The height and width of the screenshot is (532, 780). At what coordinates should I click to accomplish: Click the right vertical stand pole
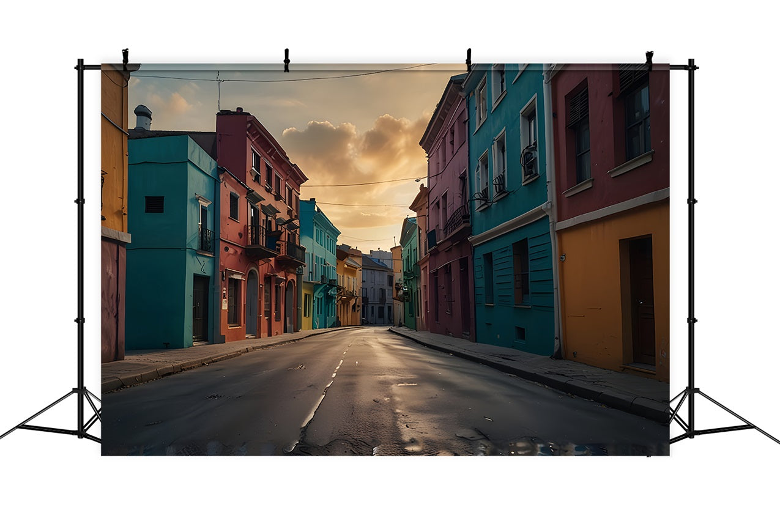coord(691,245)
